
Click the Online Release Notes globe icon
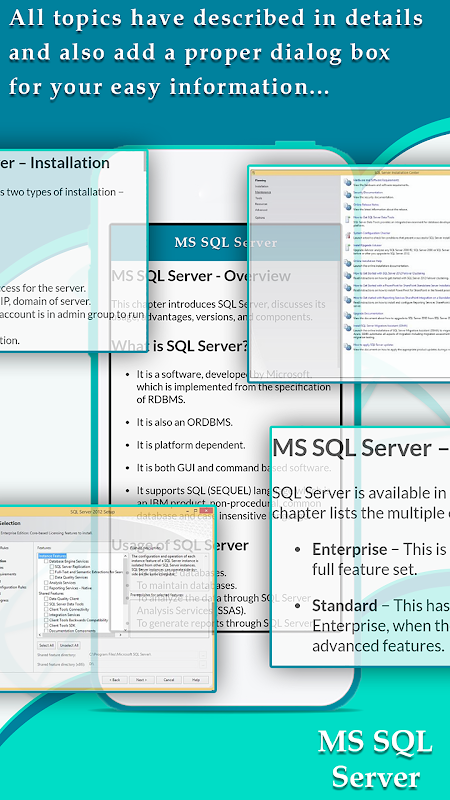click(347, 207)
